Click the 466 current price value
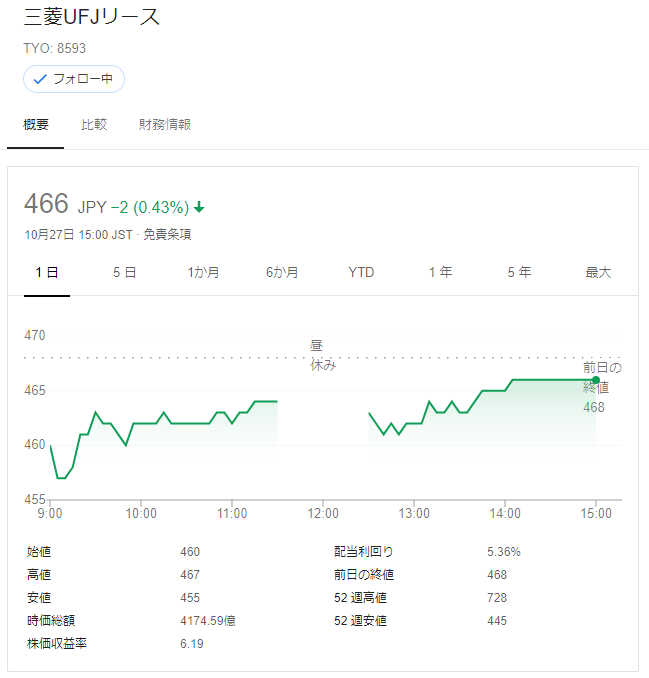Image resolution: width=649 pixels, height=678 pixels. click(x=46, y=203)
